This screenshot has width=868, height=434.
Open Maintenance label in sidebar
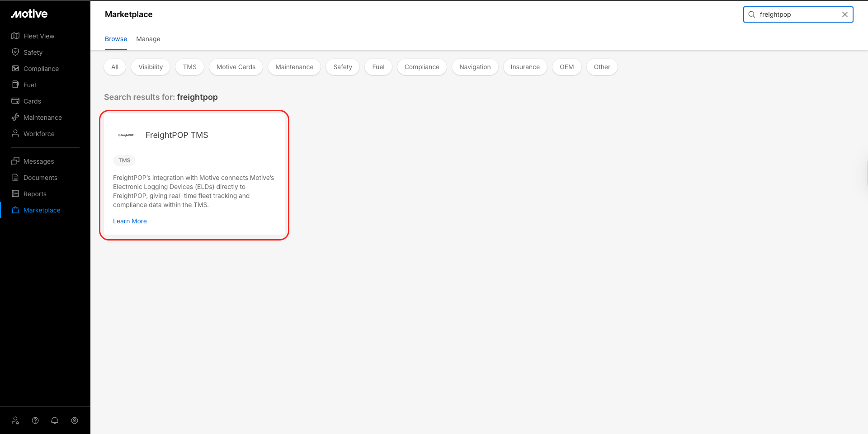coord(42,118)
